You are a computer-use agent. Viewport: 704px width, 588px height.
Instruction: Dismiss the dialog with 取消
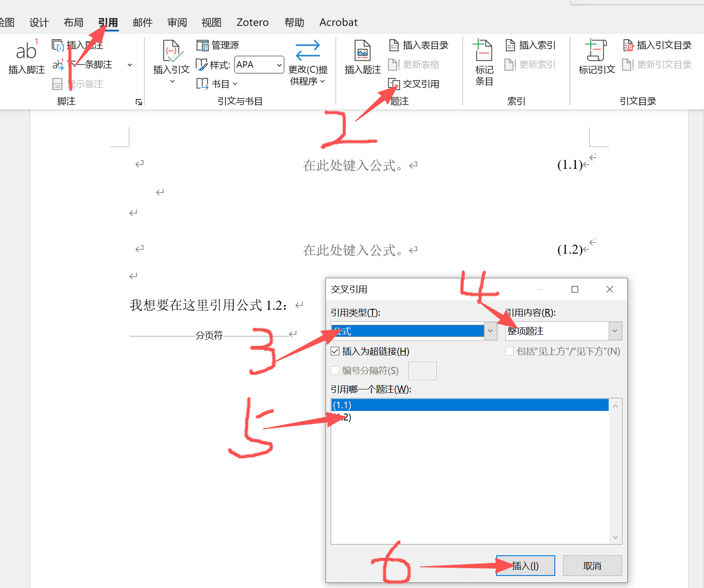click(592, 566)
